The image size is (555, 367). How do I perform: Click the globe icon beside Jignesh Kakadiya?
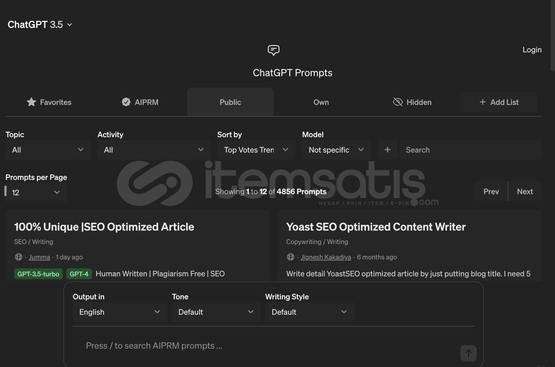click(290, 257)
